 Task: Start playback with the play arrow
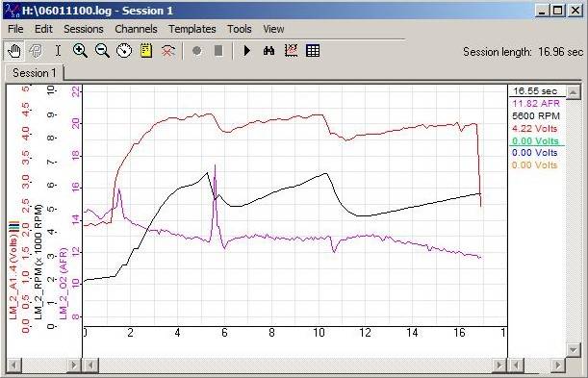tap(246, 51)
